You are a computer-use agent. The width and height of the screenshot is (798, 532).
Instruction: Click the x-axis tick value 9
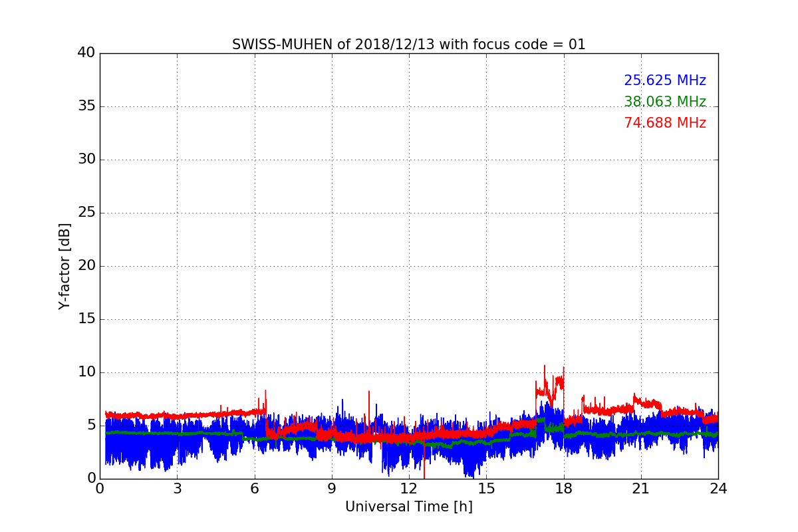coord(332,489)
